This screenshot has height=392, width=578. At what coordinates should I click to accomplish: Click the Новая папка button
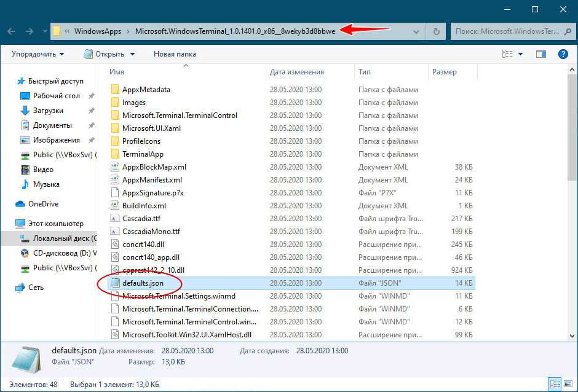pyautogui.click(x=175, y=54)
